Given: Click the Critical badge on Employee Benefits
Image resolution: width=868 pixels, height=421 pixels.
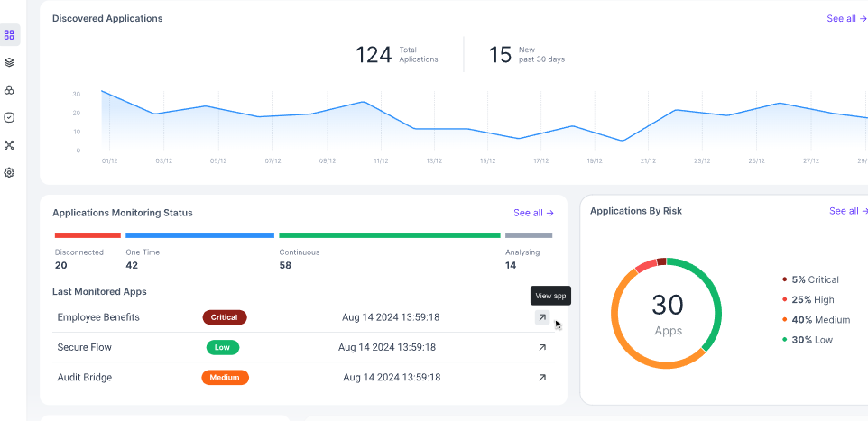Looking at the screenshot, I should (225, 317).
